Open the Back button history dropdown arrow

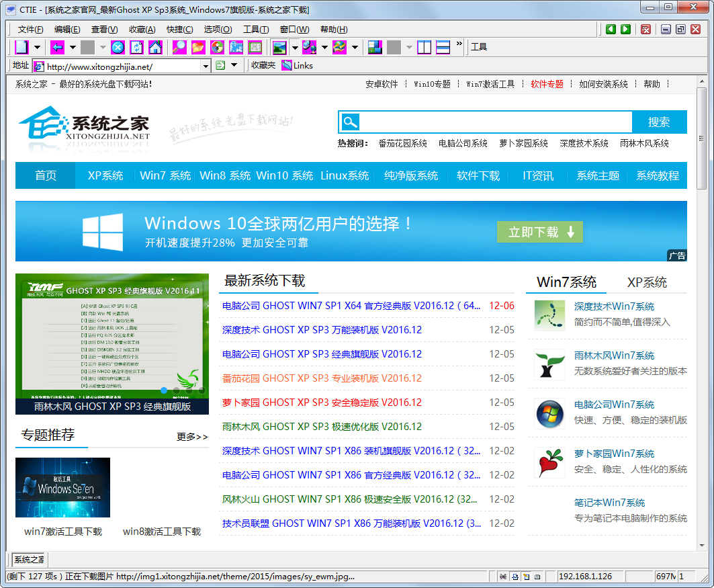(73, 47)
